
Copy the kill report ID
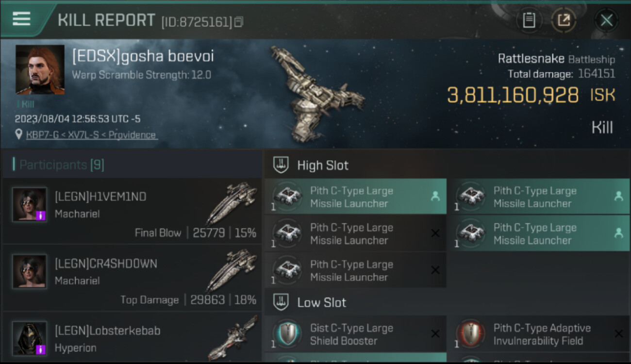[x=238, y=22]
